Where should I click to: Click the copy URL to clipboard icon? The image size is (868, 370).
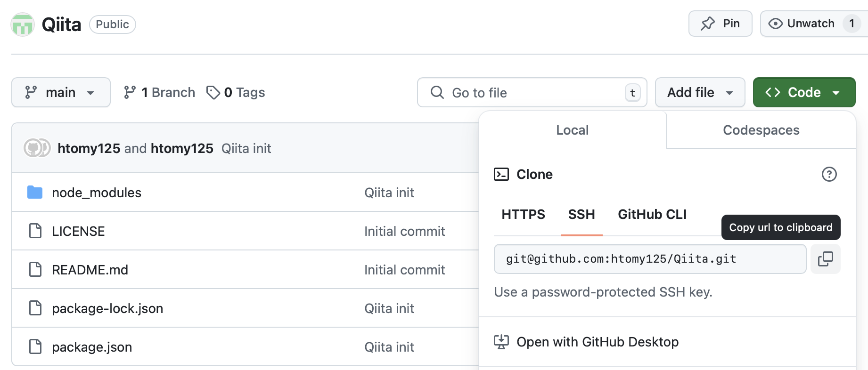click(x=825, y=258)
